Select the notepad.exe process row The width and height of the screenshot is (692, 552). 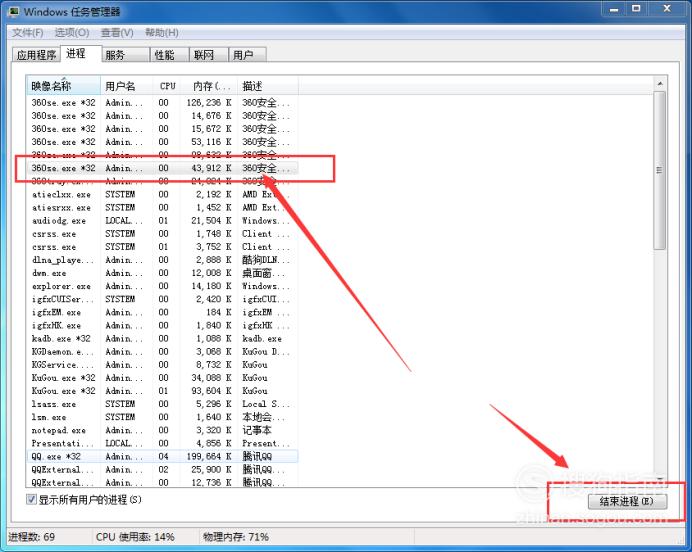162,430
